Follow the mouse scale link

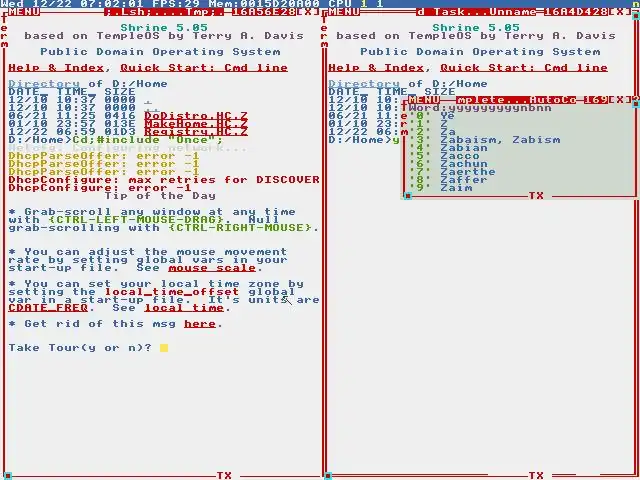[x=212, y=268]
